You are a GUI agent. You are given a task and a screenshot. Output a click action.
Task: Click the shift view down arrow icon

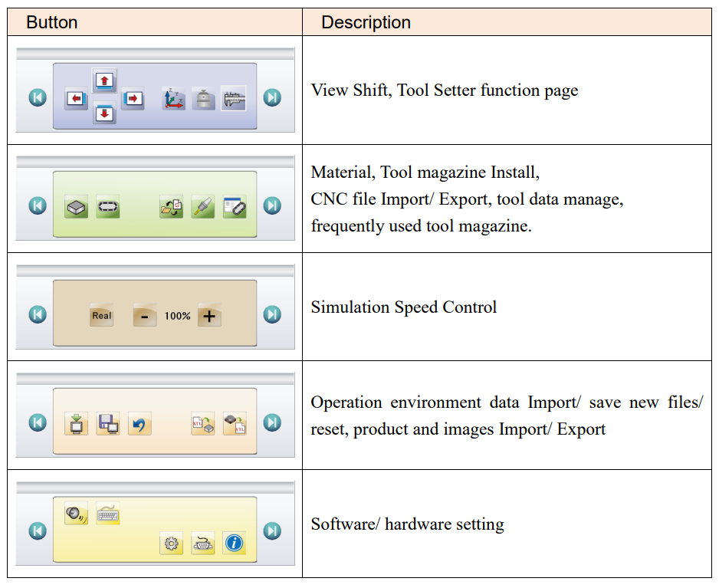click(104, 113)
